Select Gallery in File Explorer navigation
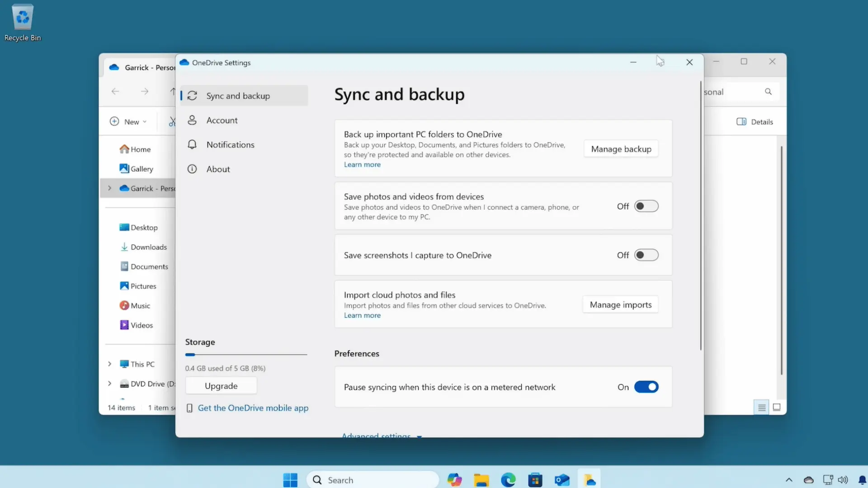 (x=137, y=169)
